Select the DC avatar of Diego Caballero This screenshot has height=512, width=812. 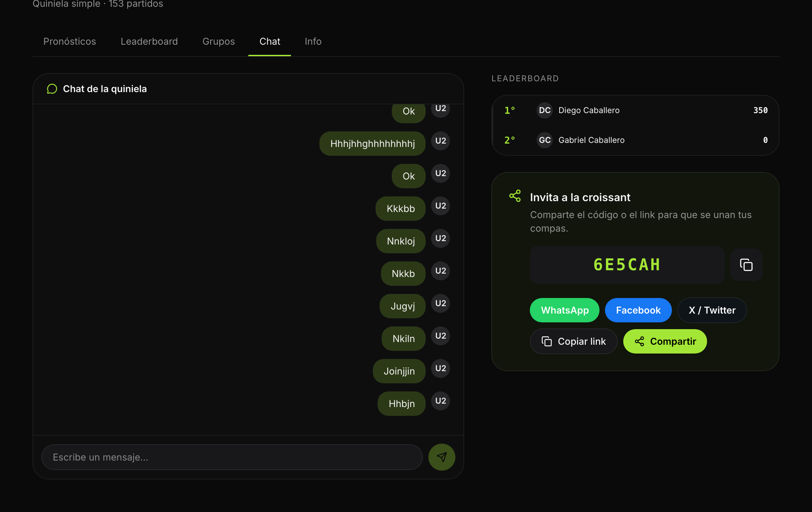pos(545,110)
